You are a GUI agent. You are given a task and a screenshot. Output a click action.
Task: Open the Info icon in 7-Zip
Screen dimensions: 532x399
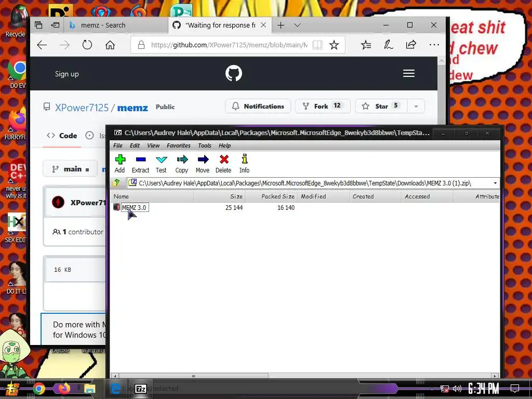[244, 164]
